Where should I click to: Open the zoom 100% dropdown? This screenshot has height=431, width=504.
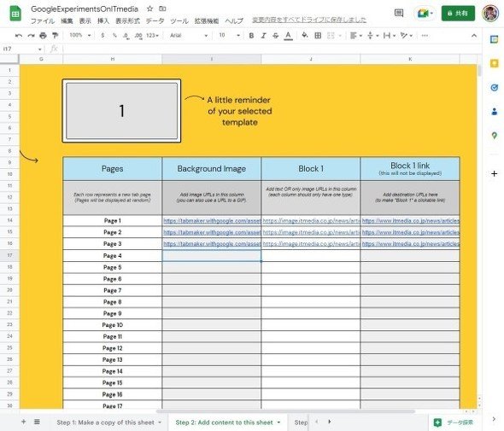(80, 35)
